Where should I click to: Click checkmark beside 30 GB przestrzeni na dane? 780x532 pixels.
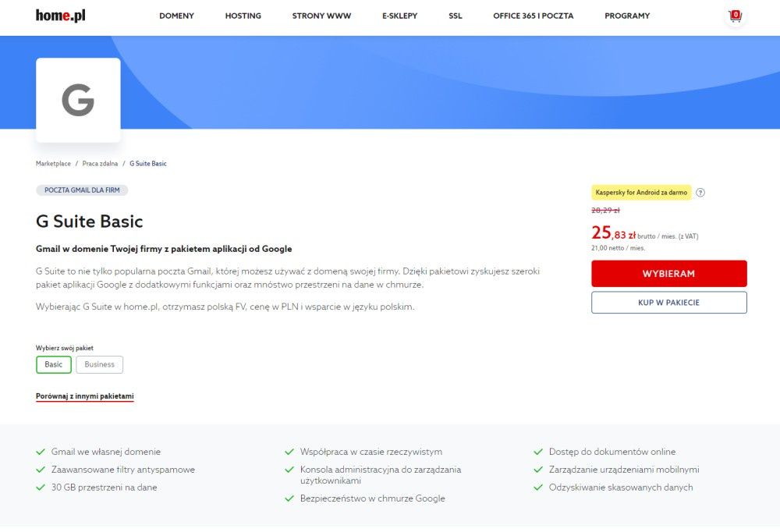coord(41,488)
